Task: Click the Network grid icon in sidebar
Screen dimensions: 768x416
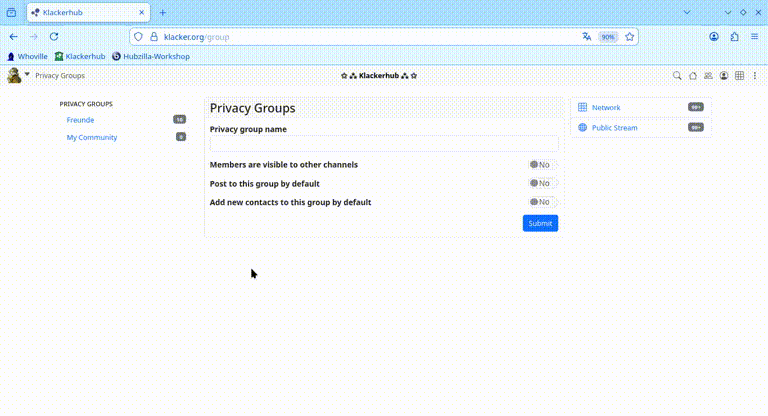Action: [583, 107]
